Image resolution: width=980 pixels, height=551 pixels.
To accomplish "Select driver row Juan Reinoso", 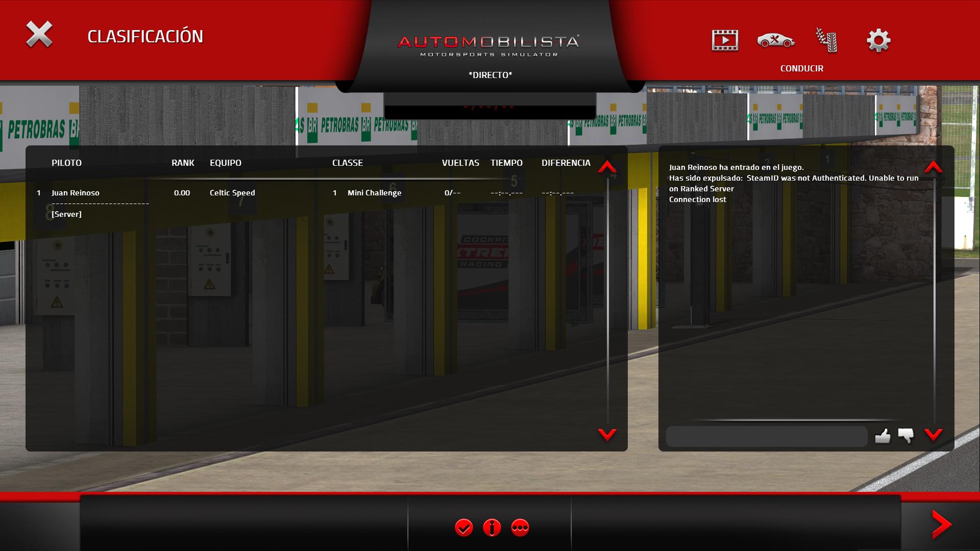I will coord(76,193).
